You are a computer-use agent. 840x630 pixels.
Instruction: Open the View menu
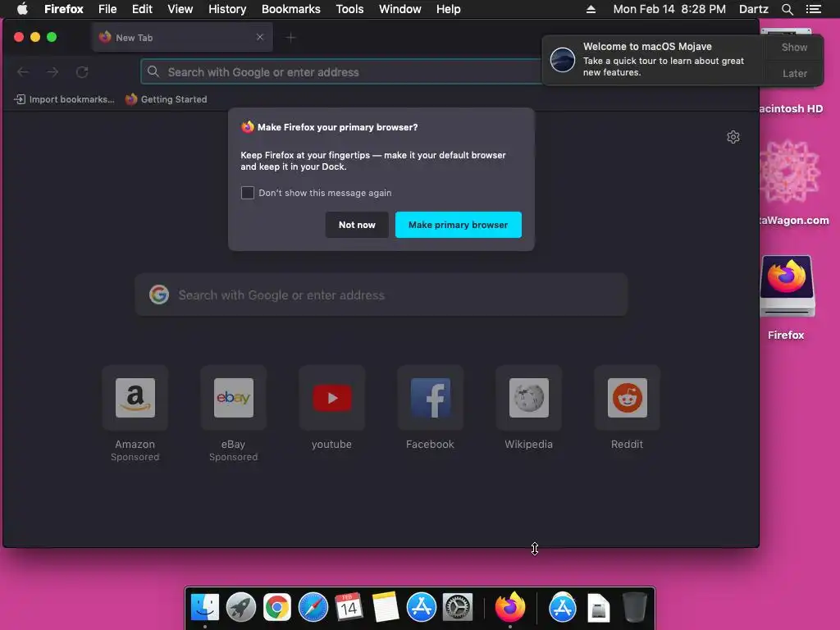pyautogui.click(x=180, y=9)
